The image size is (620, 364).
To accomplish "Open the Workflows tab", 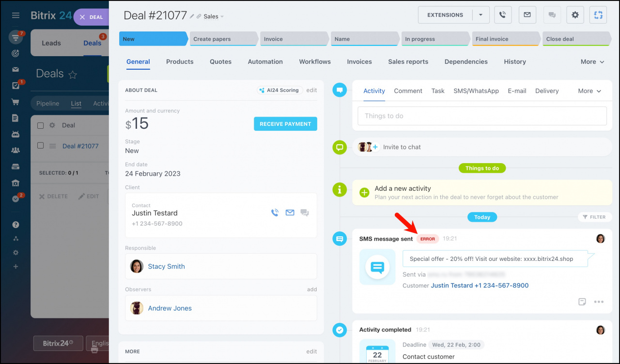I will coord(315,62).
